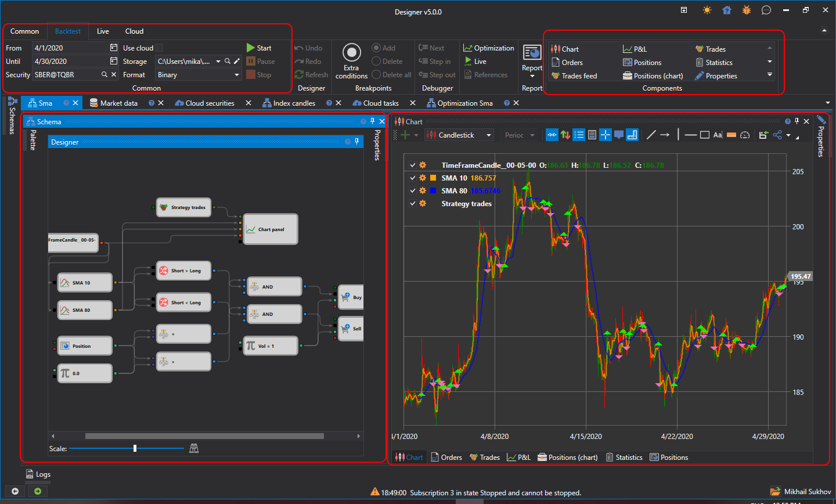This screenshot has width=836, height=504.
Task: Uncheck Strategy trades legend checkbox
Action: pos(413,204)
